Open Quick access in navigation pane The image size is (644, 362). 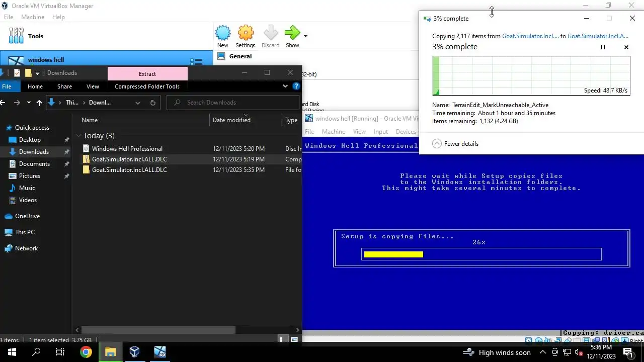click(32, 128)
